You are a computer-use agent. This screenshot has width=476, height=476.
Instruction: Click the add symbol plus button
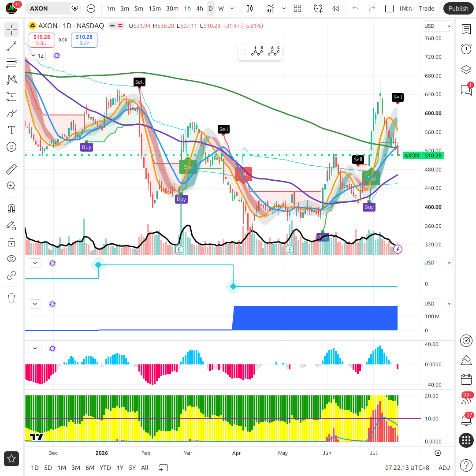point(91,8)
